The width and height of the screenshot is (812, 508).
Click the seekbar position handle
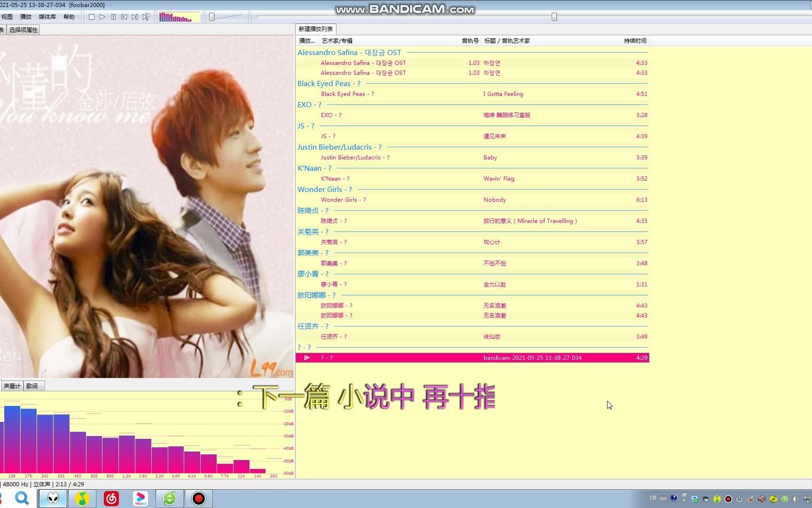click(x=554, y=17)
